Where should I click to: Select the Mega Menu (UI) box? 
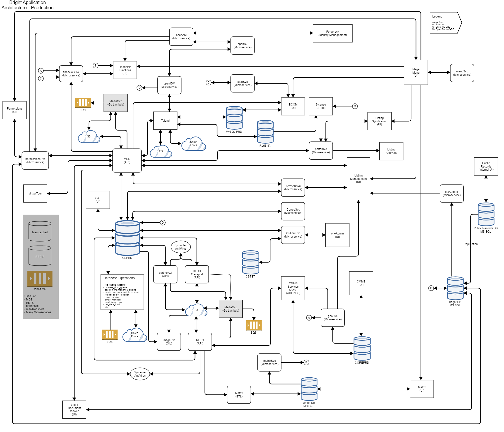tap(416, 72)
